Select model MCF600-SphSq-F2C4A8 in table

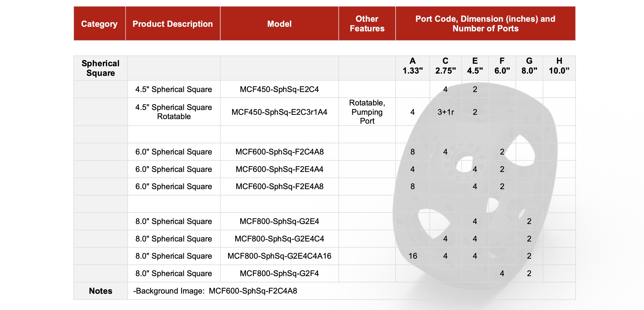[x=279, y=152]
